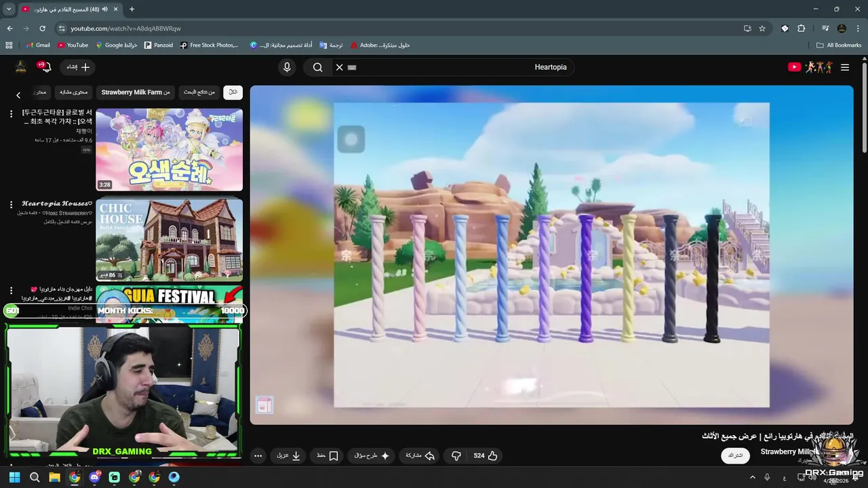The height and width of the screenshot is (488, 868).
Task: Open the Google Maps (خرائط) bookmark
Action: point(117,45)
